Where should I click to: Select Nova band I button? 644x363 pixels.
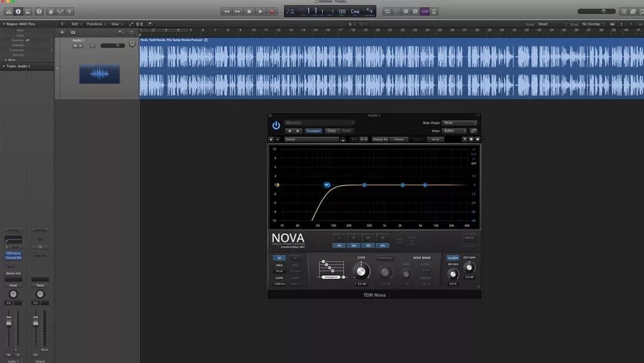(x=339, y=238)
